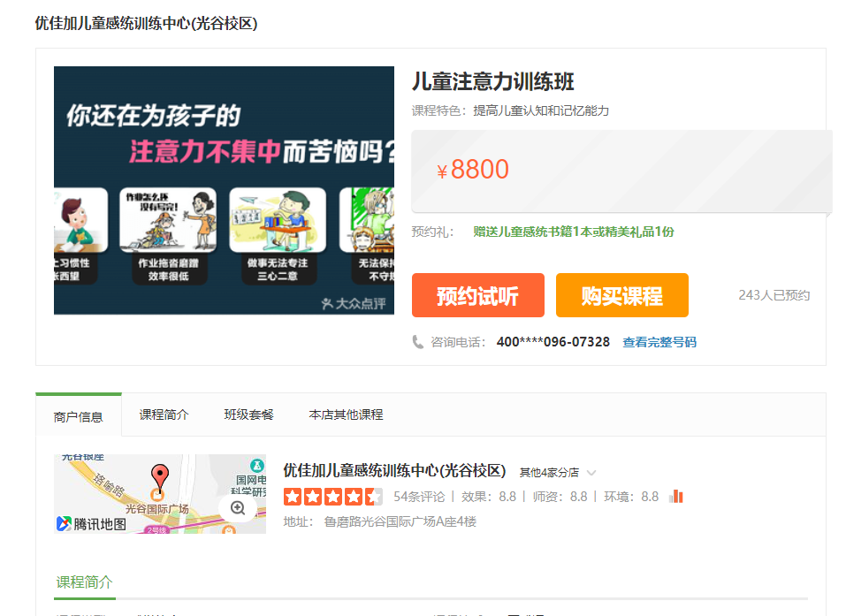846x616 pixels.
Task: Select the 班级套餐 tab
Action: pos(248,414)
